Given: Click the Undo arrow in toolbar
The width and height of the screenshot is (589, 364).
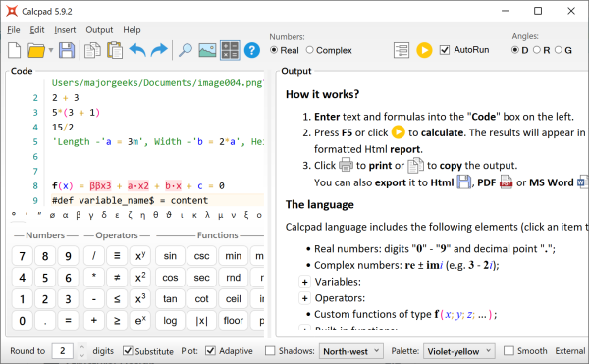Looking at the screenshot, I should (137, 50).
